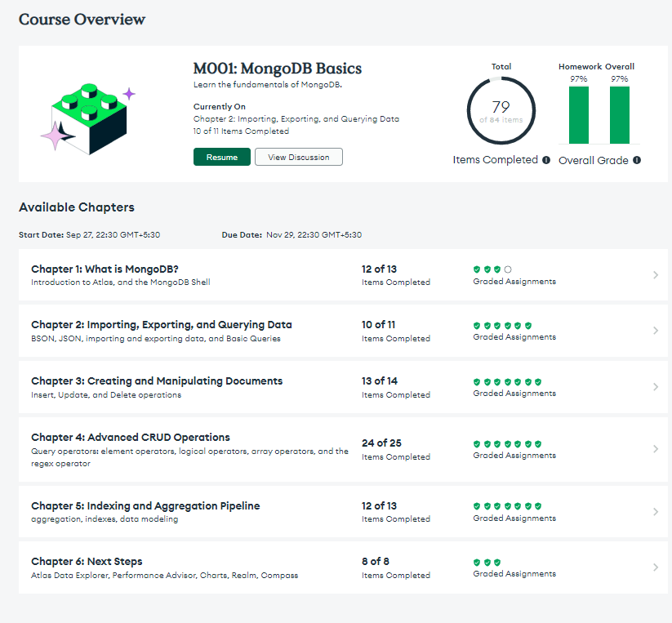672x623 pixels.
Task: Click last green checkmark in Chapter 6 row
Action: pyautogui.click(x=497, y=563)
